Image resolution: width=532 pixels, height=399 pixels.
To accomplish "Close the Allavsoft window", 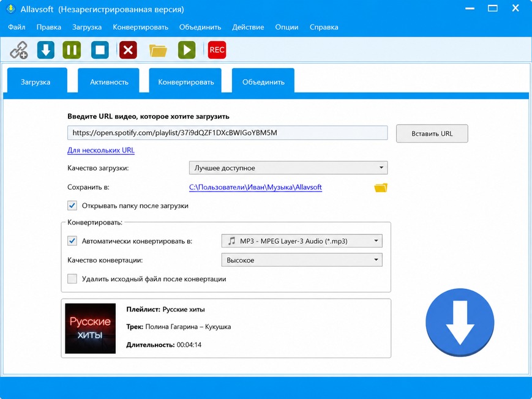I will pyautogui.click(x=515, y=8).
